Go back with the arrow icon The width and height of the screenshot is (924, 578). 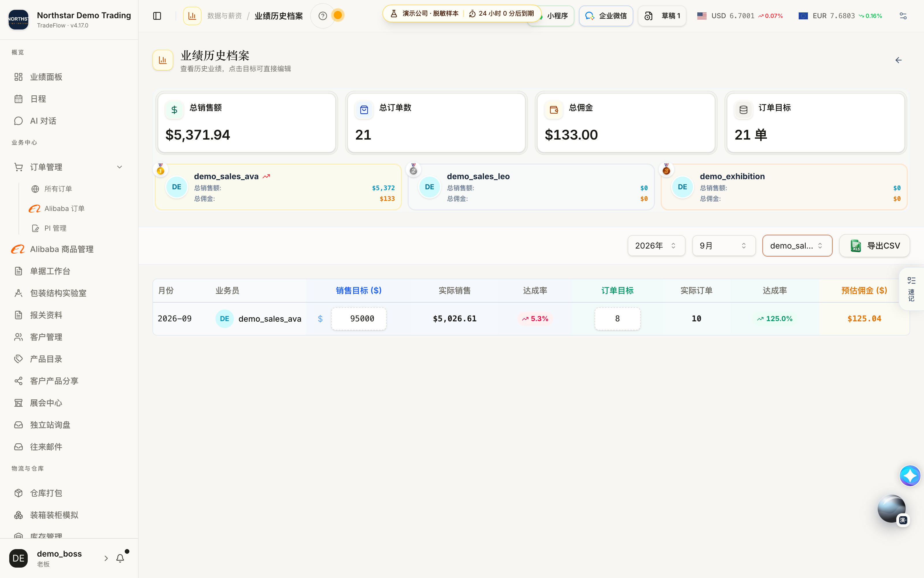pyautogui.click(x=898, y=60)
